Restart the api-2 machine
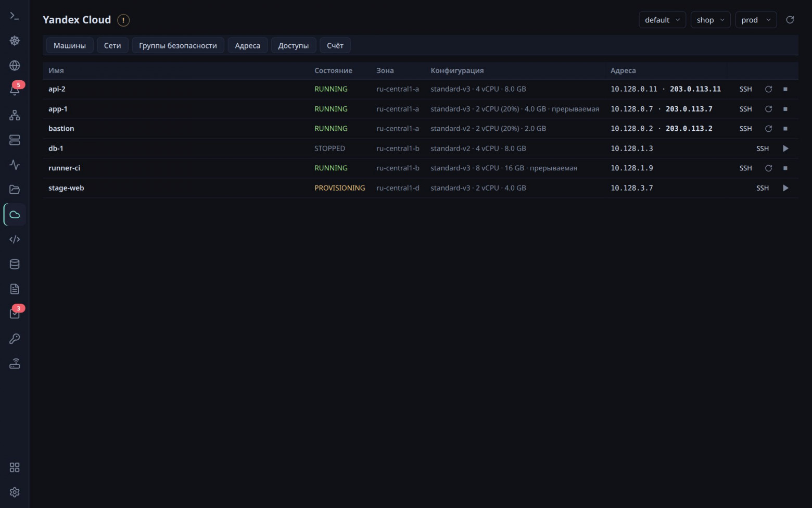The image size is (812, 508). [768, 89]
